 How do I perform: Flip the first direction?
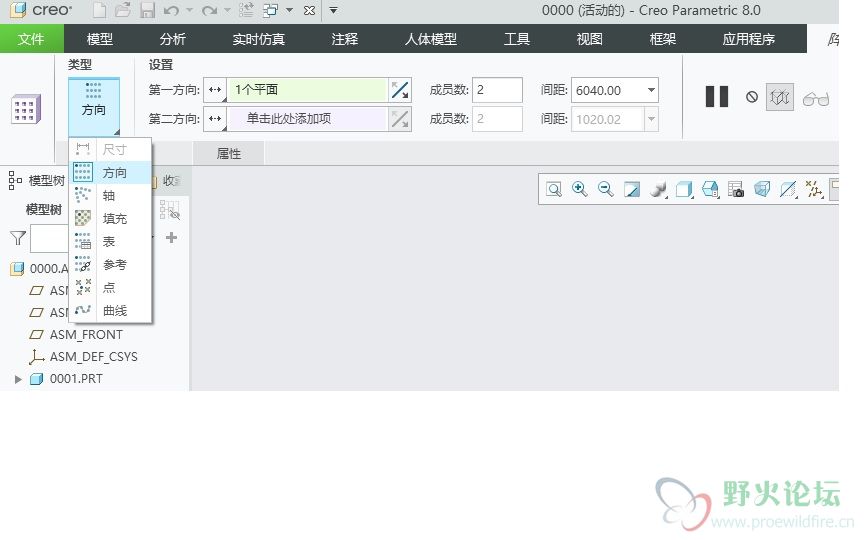pos(400,90)
